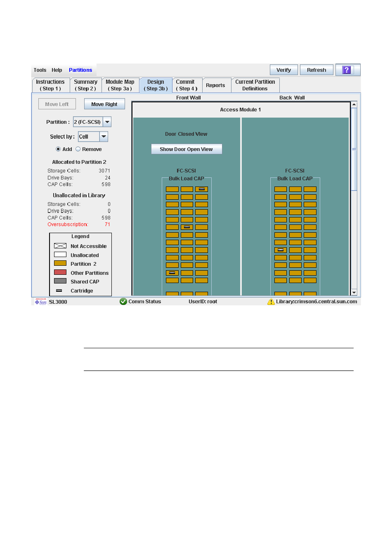Click Show Door Open View button

click(187, 149)
